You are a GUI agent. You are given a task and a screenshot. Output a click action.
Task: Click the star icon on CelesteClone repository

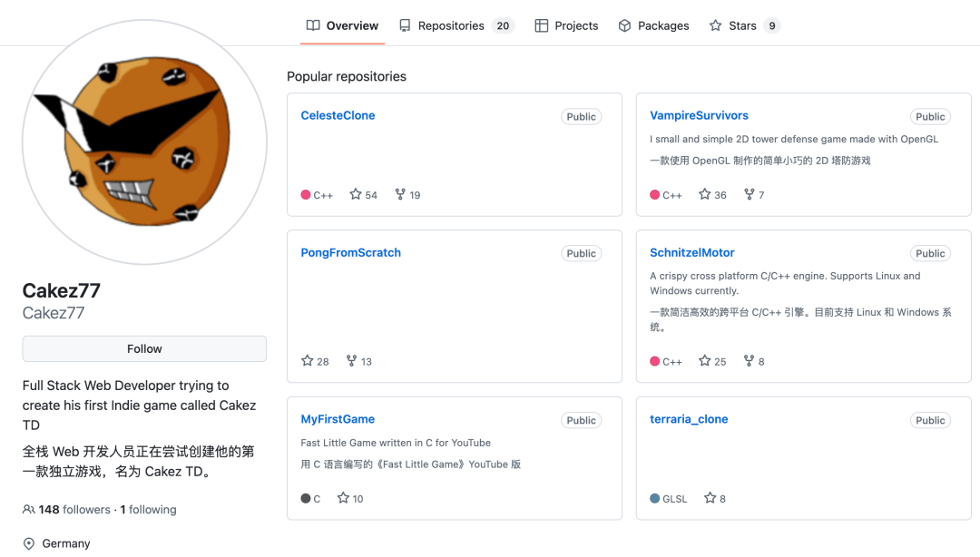point(356,195)
